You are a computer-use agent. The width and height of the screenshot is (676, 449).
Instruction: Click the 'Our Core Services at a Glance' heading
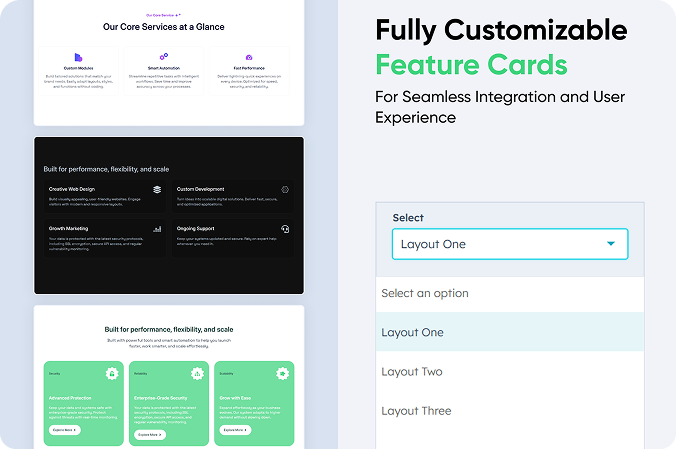(164, 27)
